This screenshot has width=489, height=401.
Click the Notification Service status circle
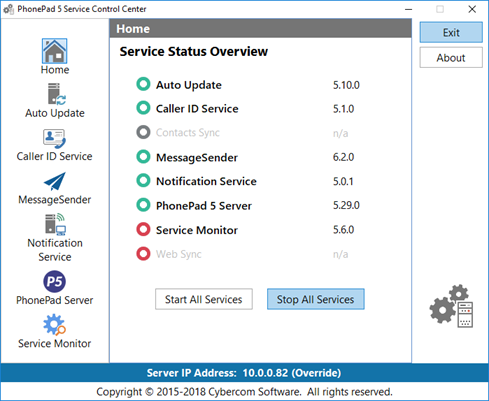(143, 181)
